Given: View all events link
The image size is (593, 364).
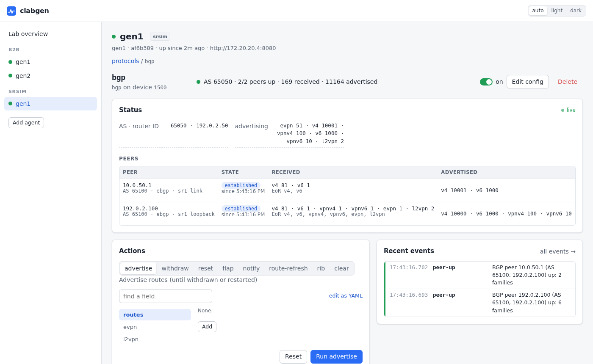Looking at the screenshot, I should click(558, 251).
